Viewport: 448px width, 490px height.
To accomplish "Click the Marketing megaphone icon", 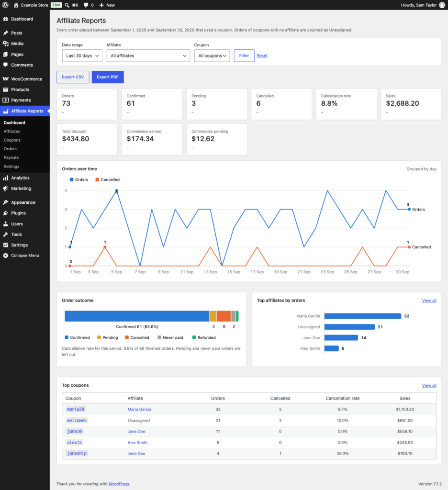I will (x=6, y=189).
